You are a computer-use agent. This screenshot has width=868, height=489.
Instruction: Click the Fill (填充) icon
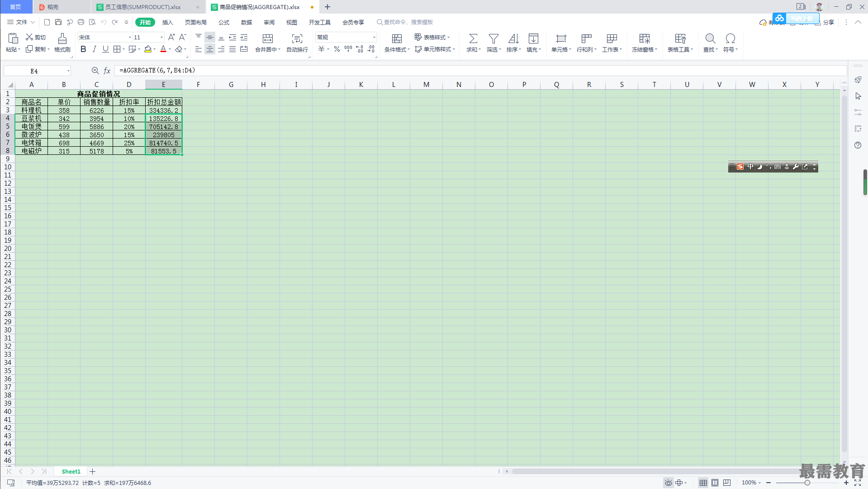pyautogui.click(x=534, y=38)
